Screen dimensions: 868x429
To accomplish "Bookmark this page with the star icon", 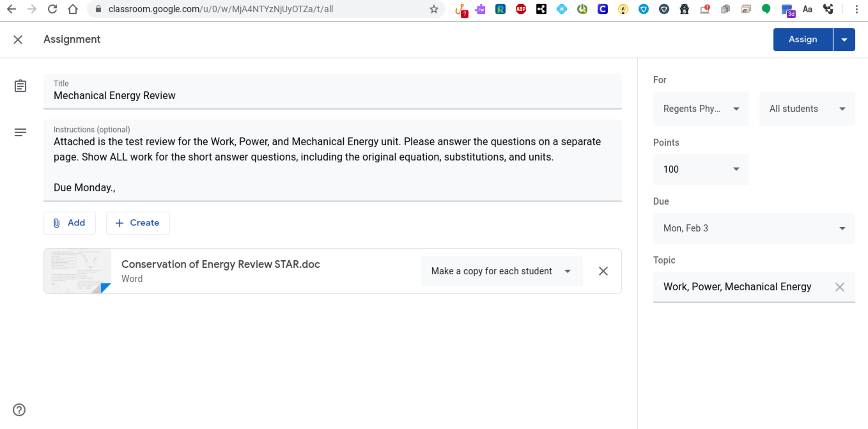I will [x=434, y=9].
